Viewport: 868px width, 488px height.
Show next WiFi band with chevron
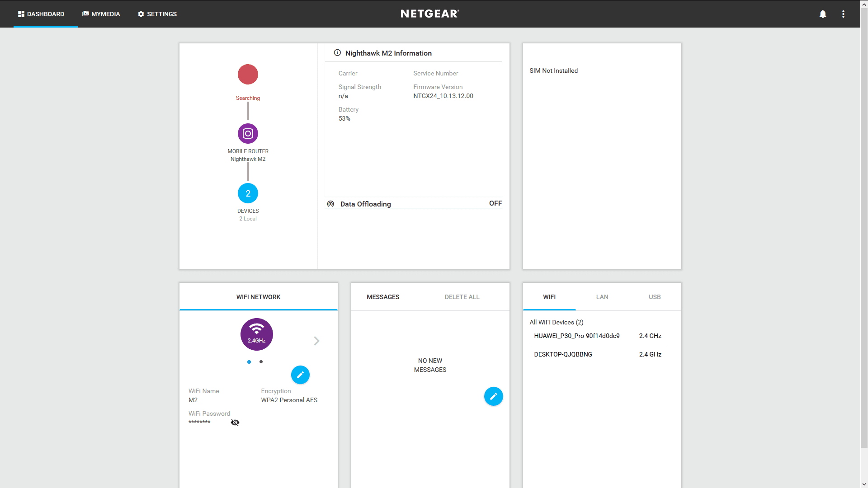(x=316, y=341)
